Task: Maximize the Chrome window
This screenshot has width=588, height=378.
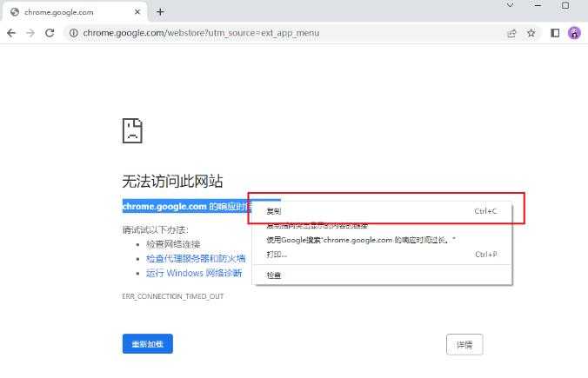Action: 565,5
